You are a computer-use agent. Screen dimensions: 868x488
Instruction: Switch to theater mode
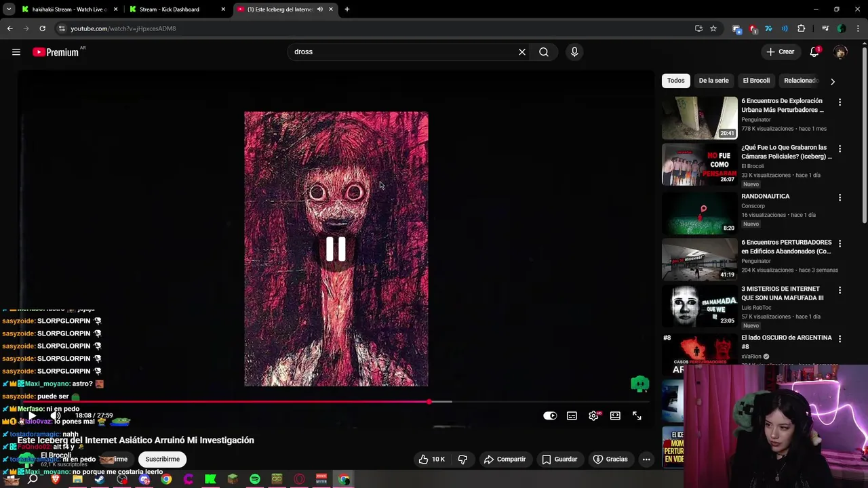615,415
